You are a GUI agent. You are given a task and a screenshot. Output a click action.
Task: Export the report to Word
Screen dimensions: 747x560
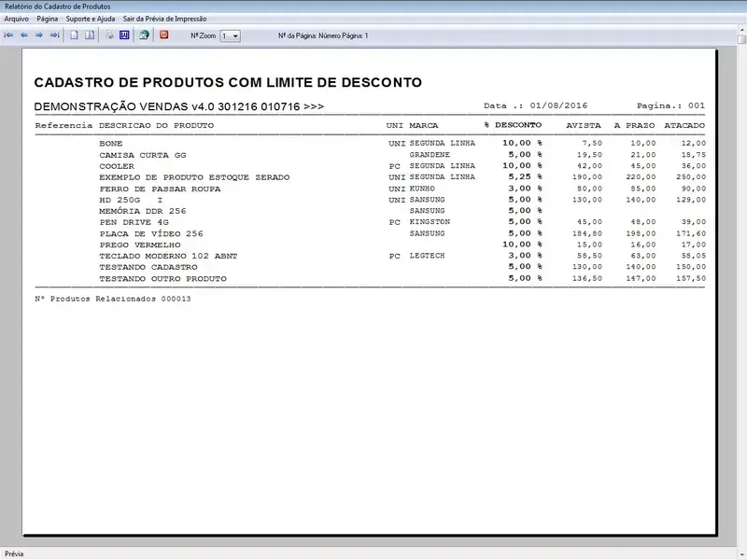pos(123,35)
